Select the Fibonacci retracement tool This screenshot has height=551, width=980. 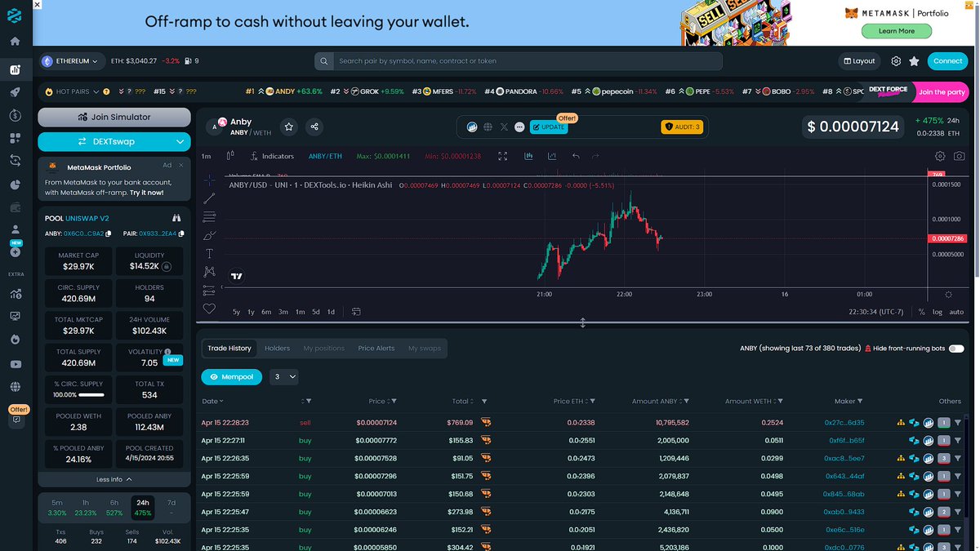point(209,216)
